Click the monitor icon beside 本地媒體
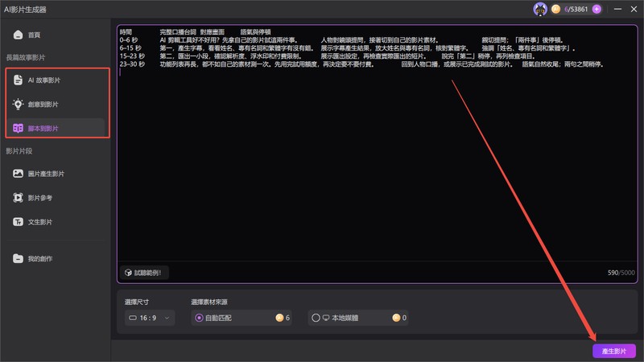This screenshot has height=362, width=644. [326, 318]
